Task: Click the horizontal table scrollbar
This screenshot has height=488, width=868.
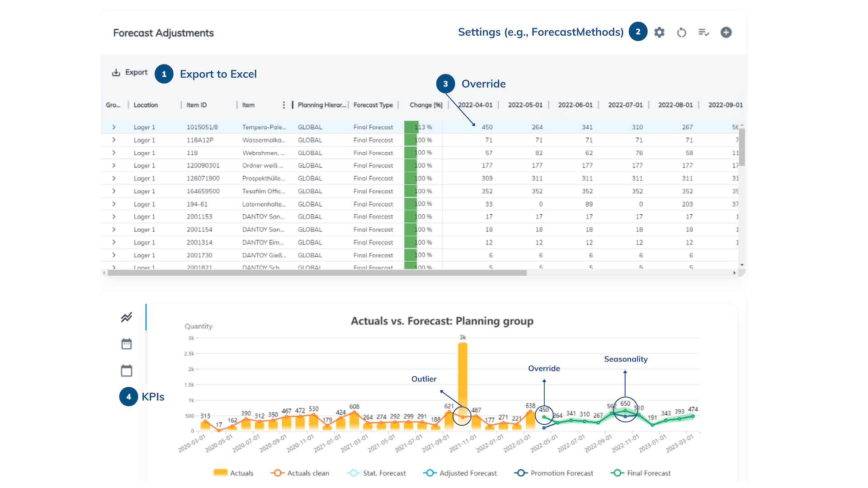Action: coord(317,273)
